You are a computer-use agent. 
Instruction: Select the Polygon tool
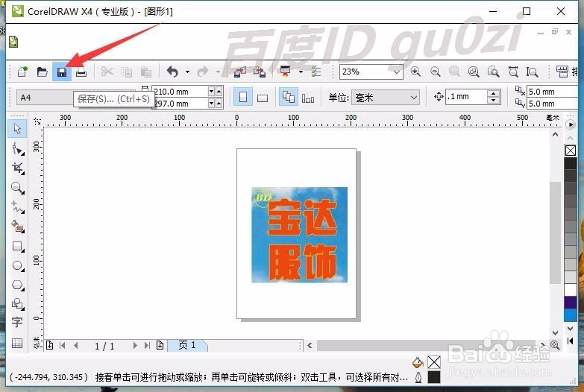pyautogui.click(x=17, y=285)
